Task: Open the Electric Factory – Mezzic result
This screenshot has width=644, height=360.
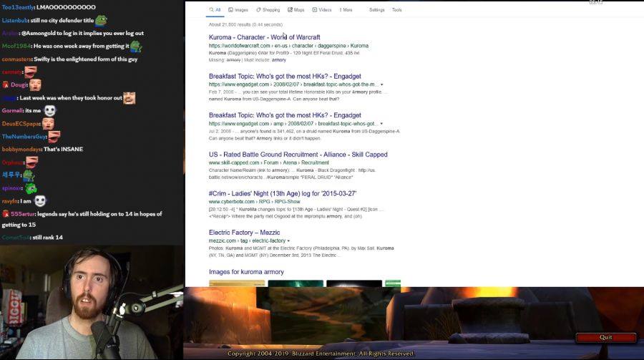Action: click(245, 233)
